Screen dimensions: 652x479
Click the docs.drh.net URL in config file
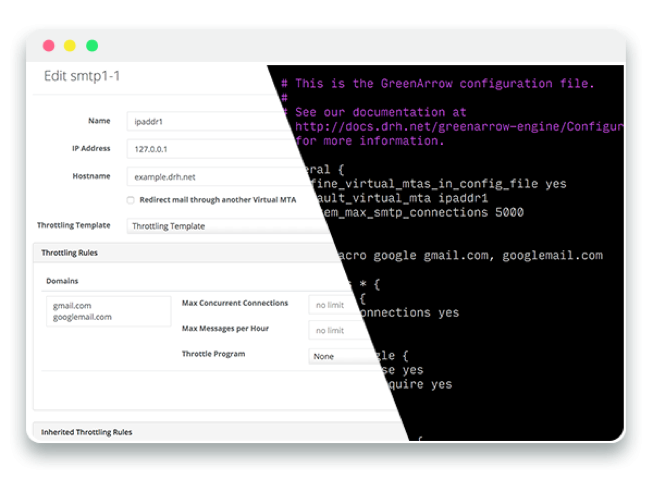point(459,126)
